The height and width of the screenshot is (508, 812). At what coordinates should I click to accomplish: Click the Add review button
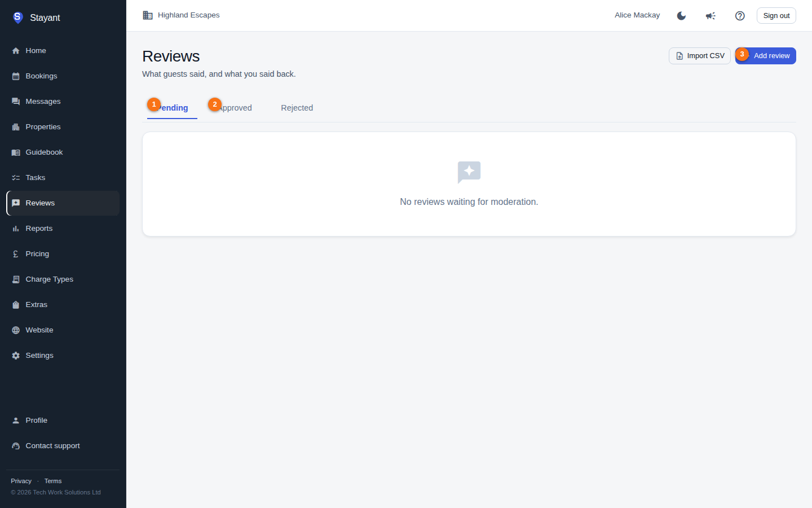(x=766, y=56)
